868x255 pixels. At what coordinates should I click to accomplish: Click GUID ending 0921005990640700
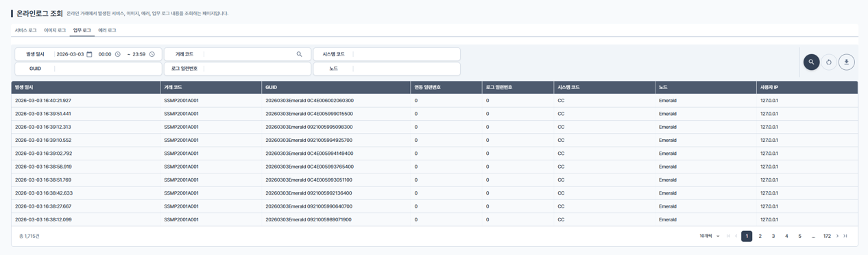[309, 206]
